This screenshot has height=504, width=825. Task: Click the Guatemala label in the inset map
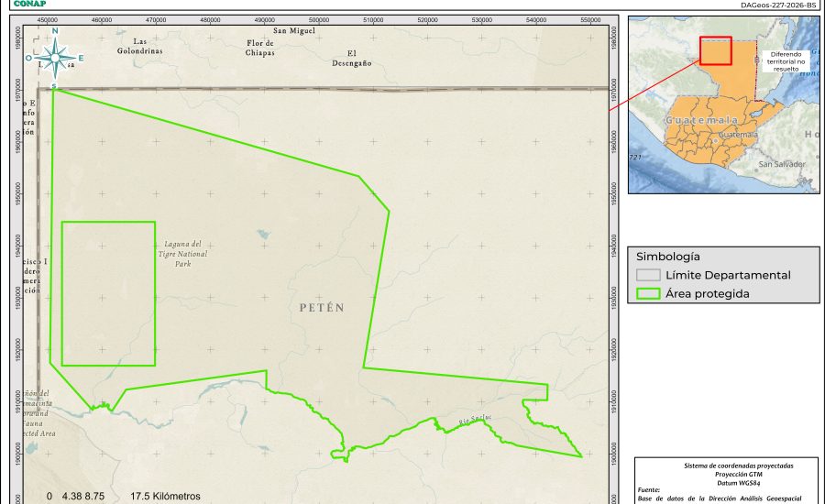click(701, 121)
